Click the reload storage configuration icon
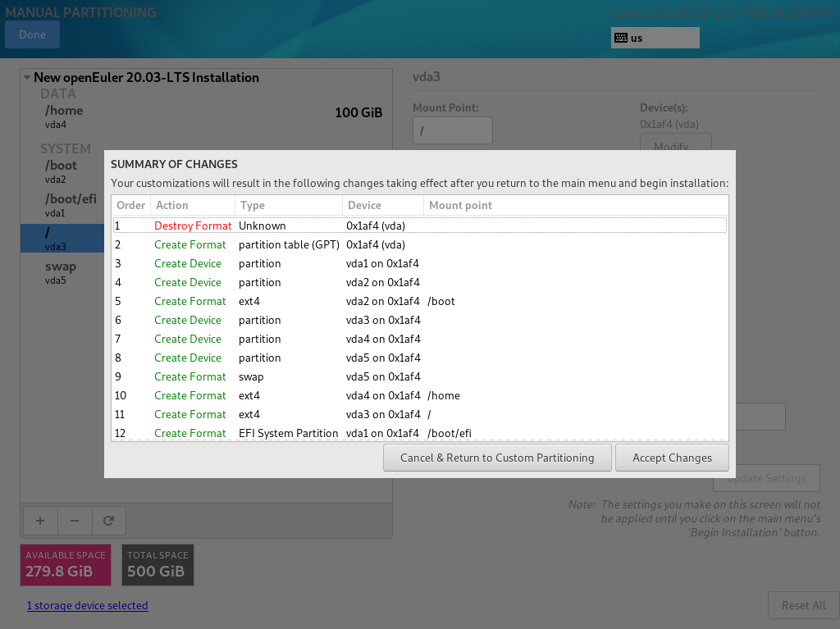Viewport: 840px width, 629px height. click(109, 521)
